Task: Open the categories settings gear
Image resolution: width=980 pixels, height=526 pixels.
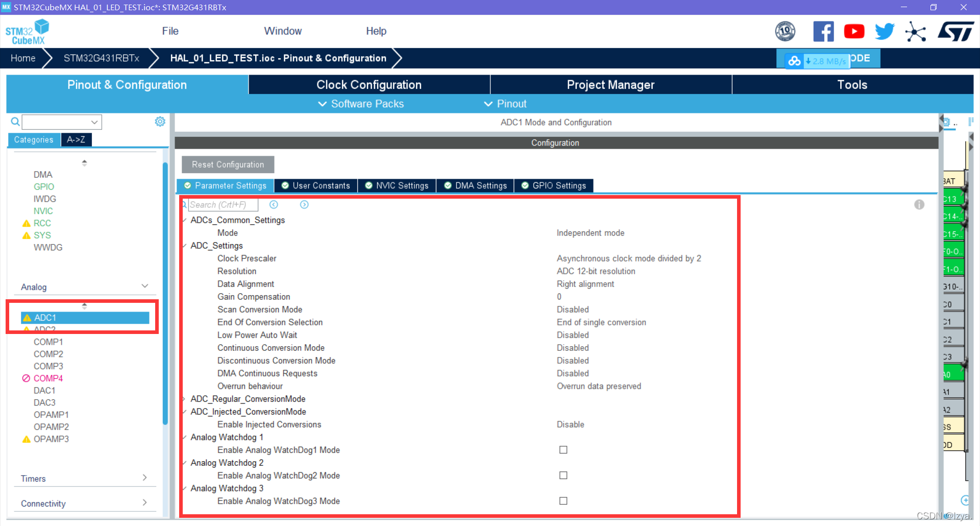Action: click(x=160, y=122)
